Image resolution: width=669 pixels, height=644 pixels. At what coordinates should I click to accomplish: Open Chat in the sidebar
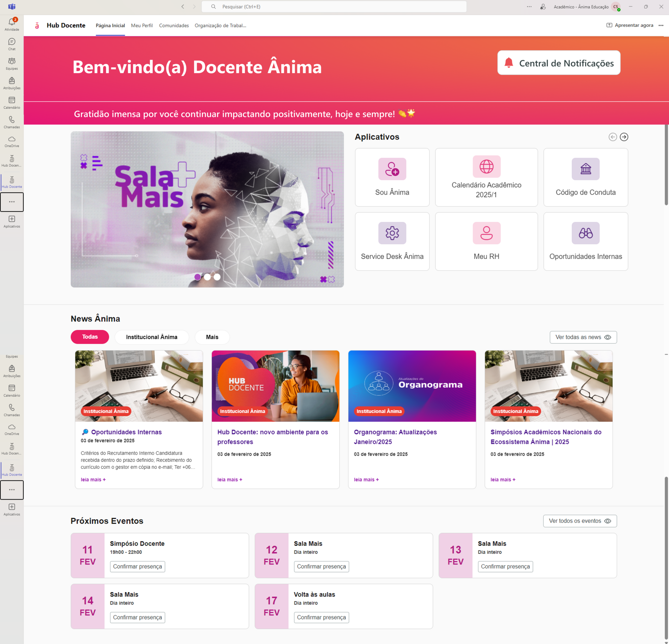click(11, 42)
